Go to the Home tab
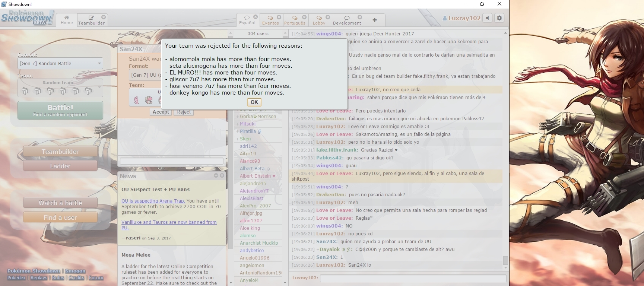Viewport: 644px width, 286px height. pos(67,20)
